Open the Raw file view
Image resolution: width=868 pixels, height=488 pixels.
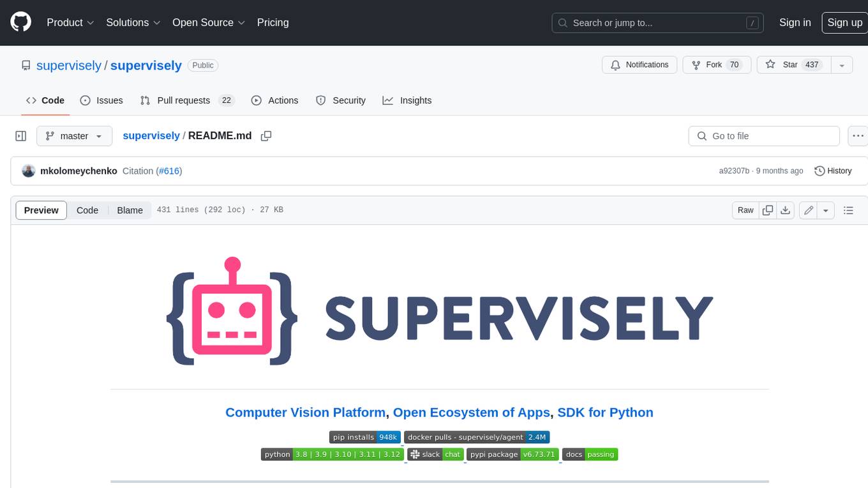(745, 210)
